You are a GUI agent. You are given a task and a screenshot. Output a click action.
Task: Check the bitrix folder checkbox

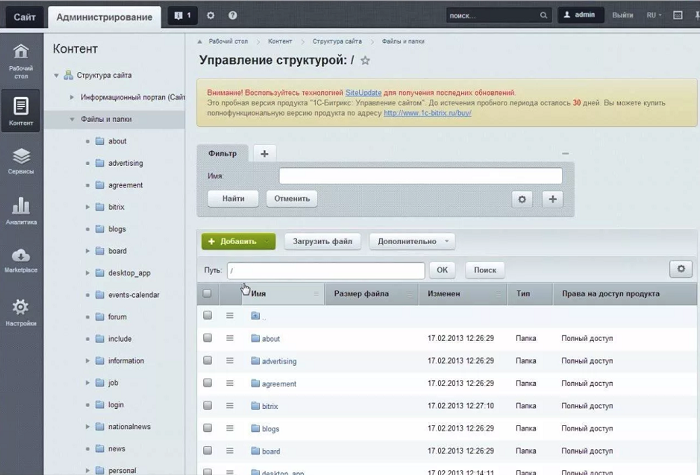click(207, 405)
